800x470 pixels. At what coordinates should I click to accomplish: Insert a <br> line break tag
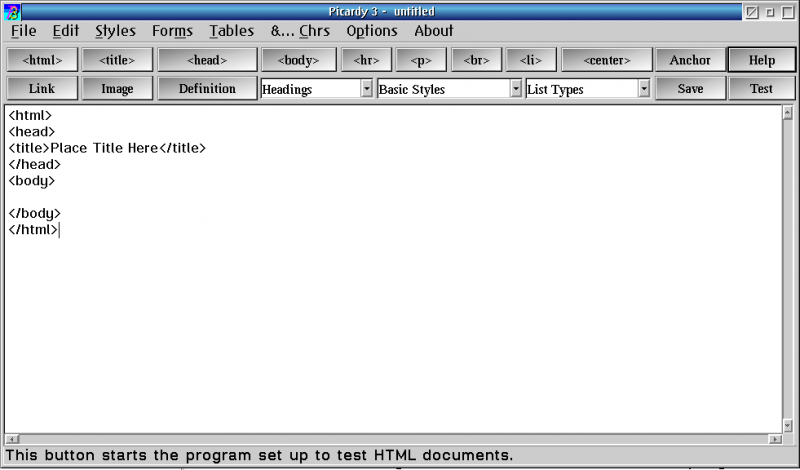coord(477,60)
